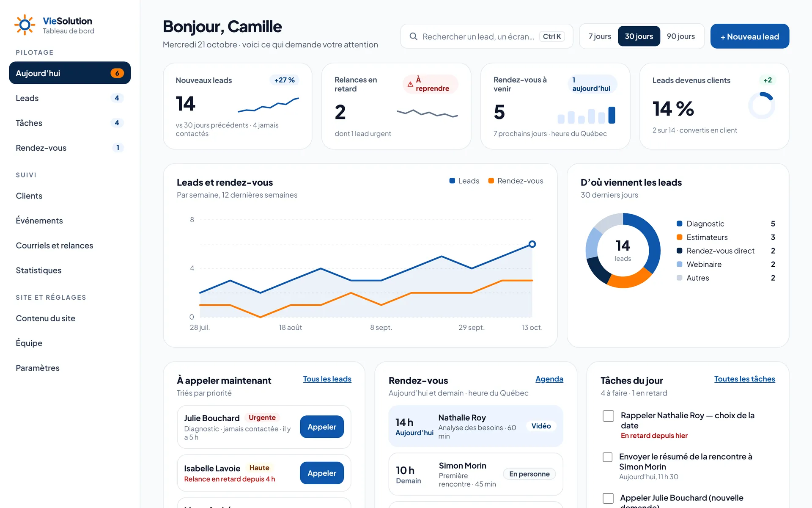The width and height of the screenshot is (812, 508).
Task: Open Événements in the sidebar
Action: pyautogui.click(x=70, y=221)
